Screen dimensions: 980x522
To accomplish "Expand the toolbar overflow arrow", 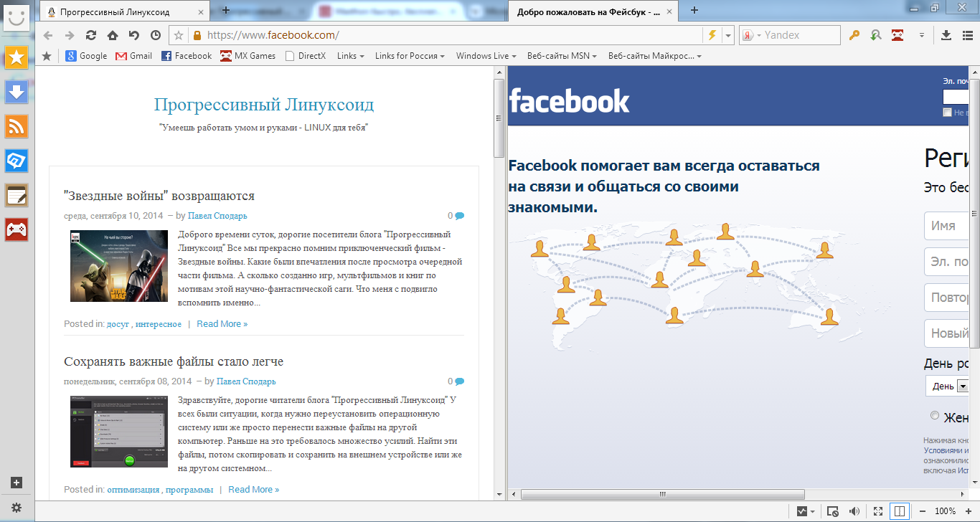I will [922, 35].
